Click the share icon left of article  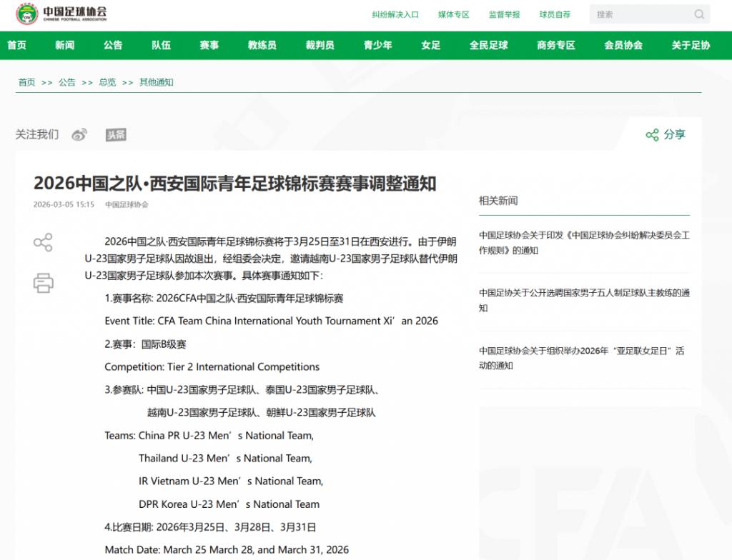click(x=43, y=242)
